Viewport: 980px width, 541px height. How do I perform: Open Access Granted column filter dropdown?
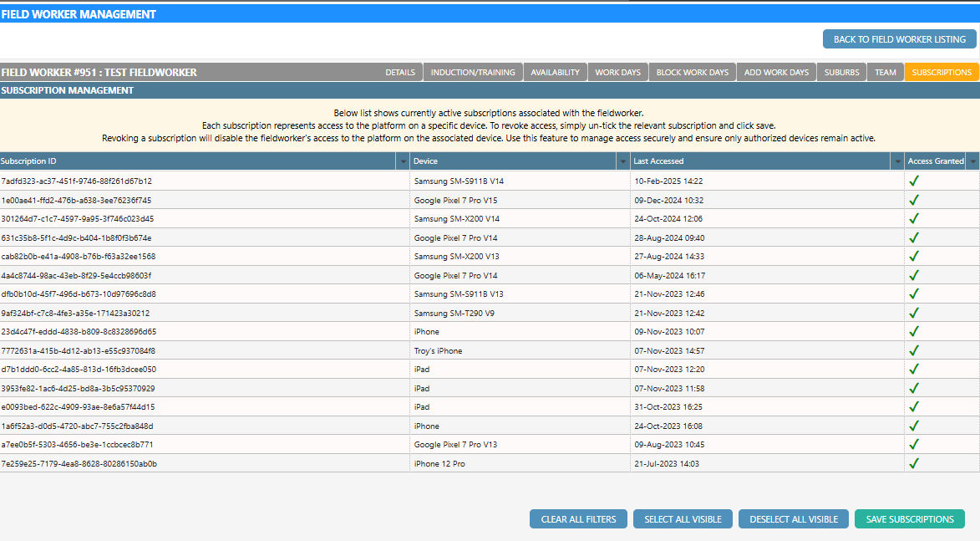click(x=972, y=161)
